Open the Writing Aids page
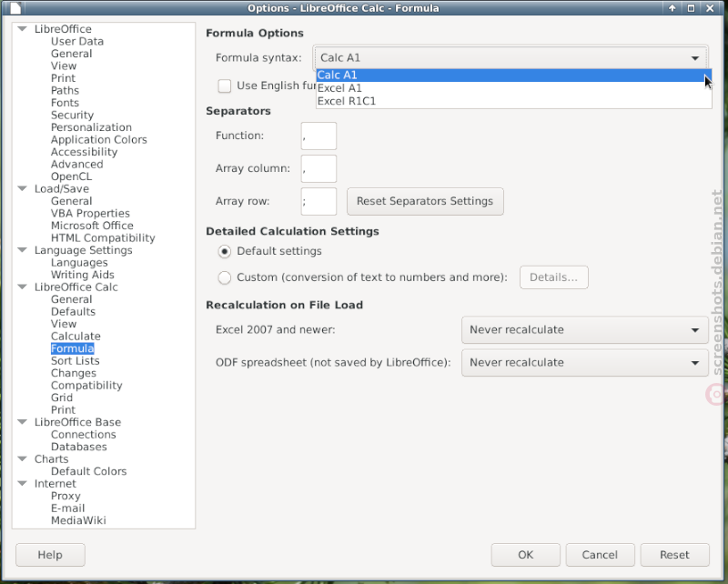 83,275
